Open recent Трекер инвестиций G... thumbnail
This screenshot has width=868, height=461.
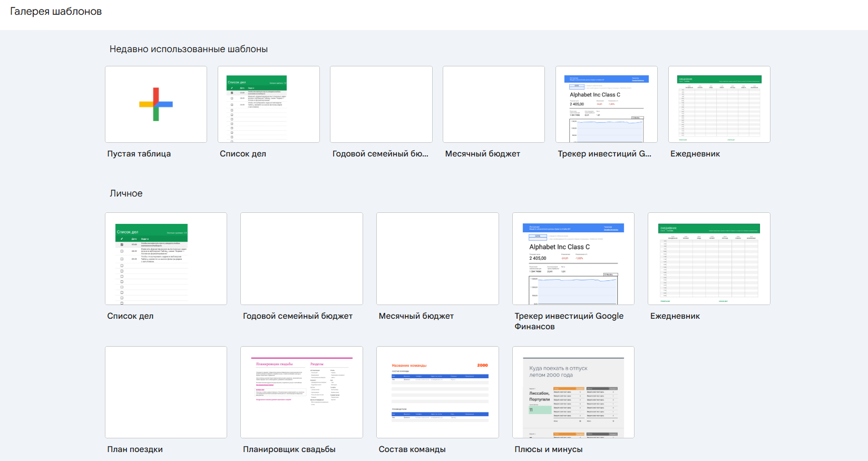607,104
